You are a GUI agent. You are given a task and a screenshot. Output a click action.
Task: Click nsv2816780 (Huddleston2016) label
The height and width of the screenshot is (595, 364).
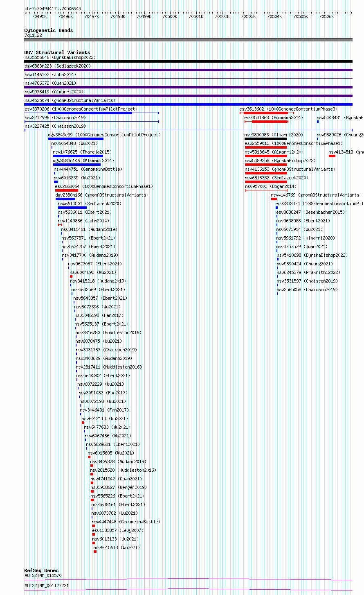pos(108,333)
